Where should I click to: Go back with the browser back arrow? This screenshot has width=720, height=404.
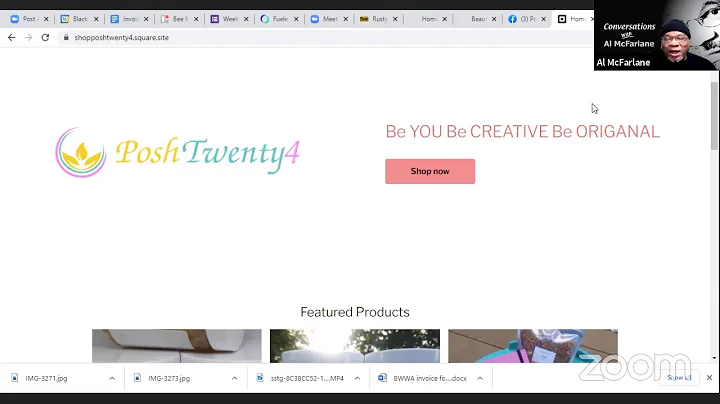[11, 38]
